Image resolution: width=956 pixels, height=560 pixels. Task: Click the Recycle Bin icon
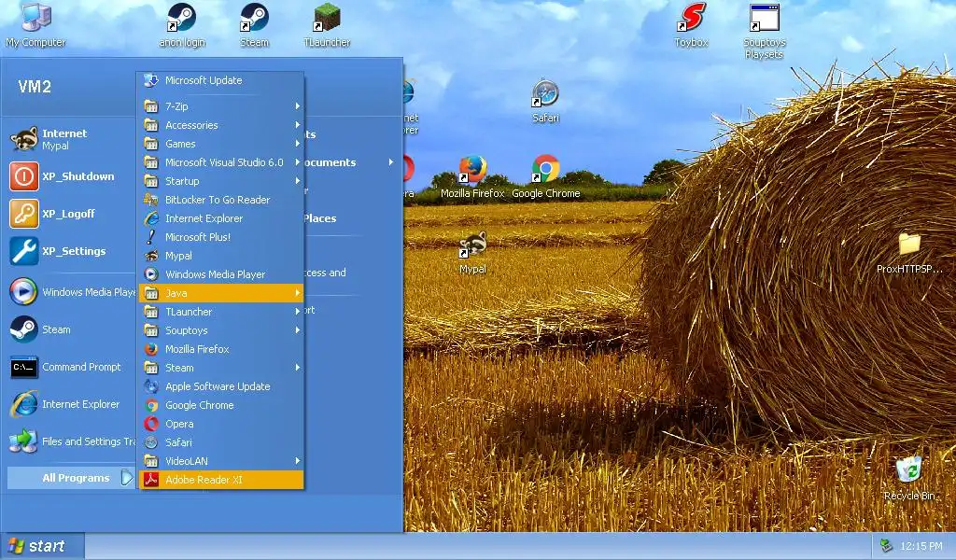pos(909,479)
